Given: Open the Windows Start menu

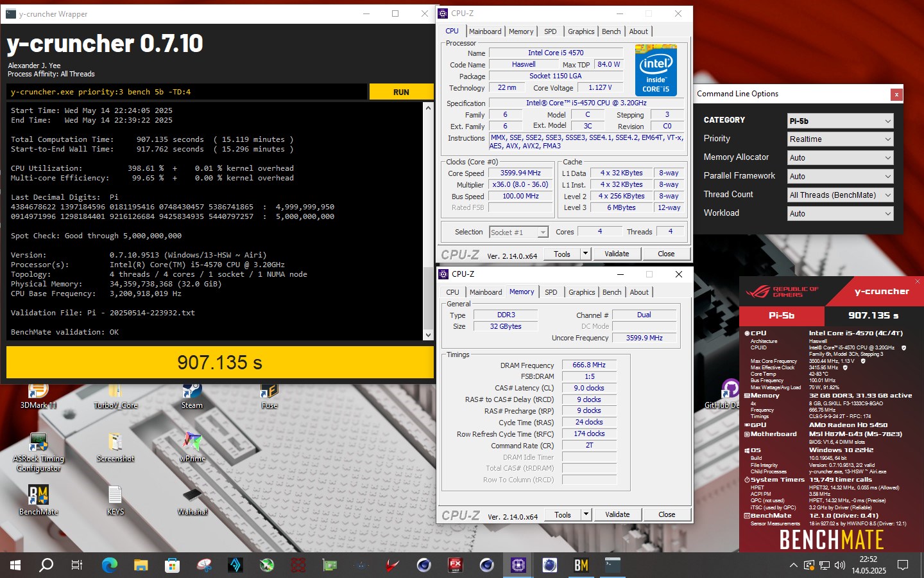Looking at the screenshot, I should coord(15,565).
